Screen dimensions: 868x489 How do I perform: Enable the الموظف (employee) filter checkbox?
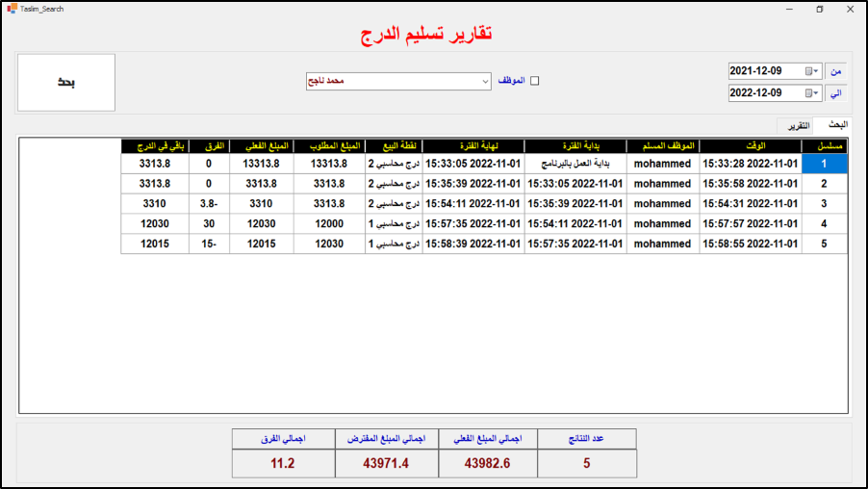(x=535, y=81)
